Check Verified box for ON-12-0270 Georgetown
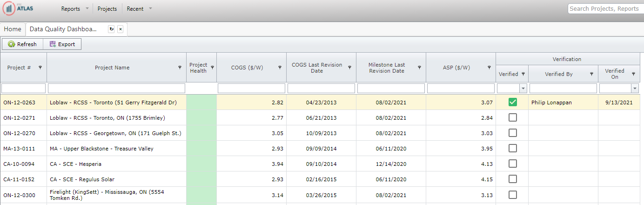Image resolution: width=644 pixels, height=205 pixels. click(512, 133)
